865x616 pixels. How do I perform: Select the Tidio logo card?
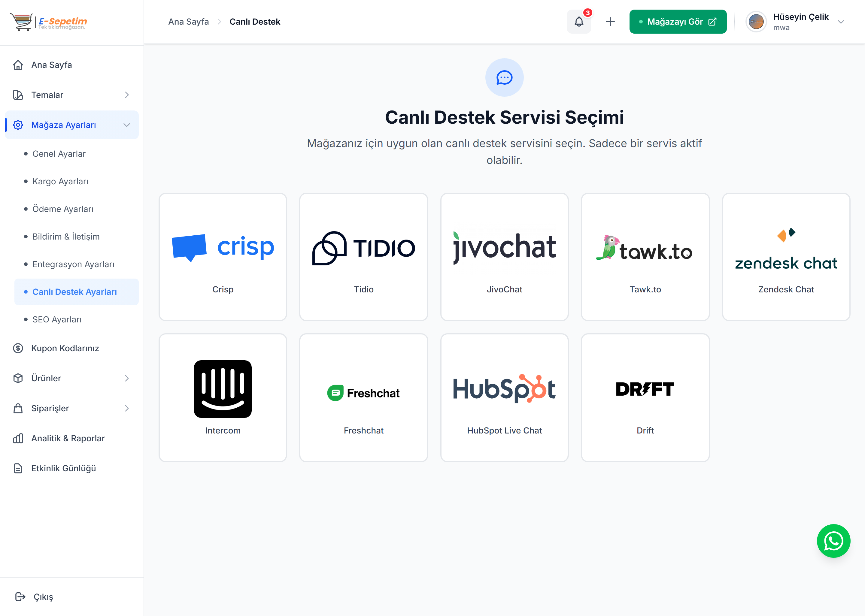pos(363,257)
